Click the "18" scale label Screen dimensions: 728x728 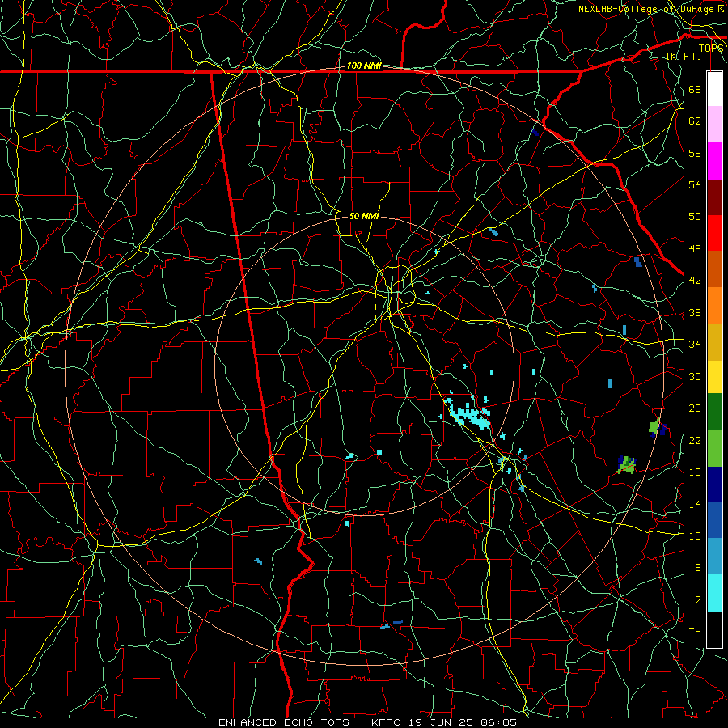pyautogui.click(x=695, y=472)
